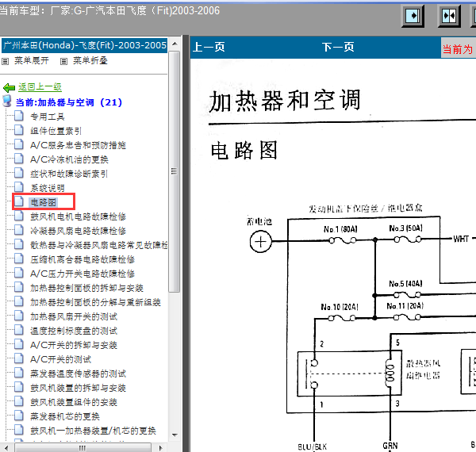Click the page icon beside 症状和故障诊断索引
Image resolution: width=476 pixels, height=452 pixels.
[x=19, y=173]
